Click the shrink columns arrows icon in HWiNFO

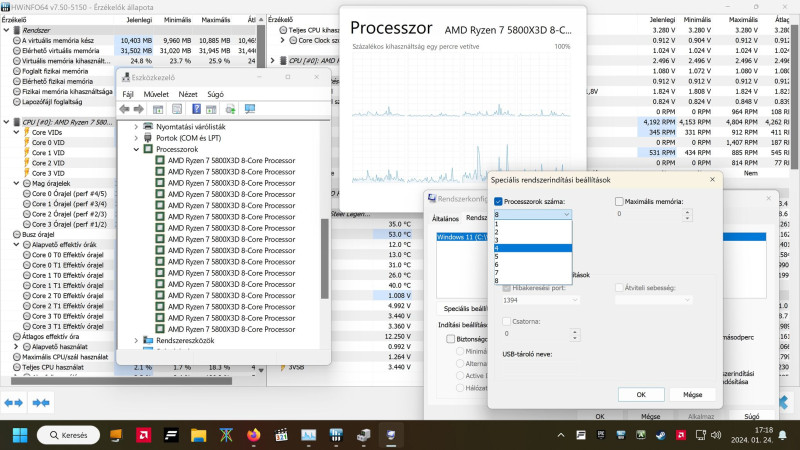(x=41, y=403)
